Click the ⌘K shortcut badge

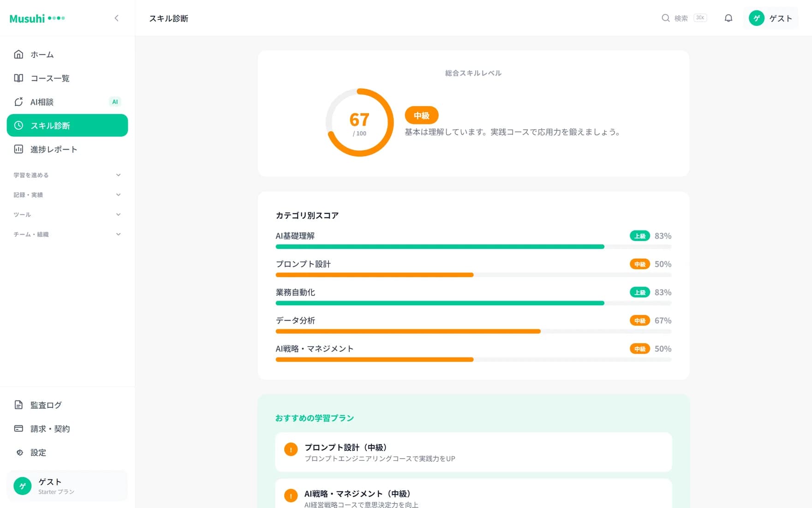tap(700, 18)
